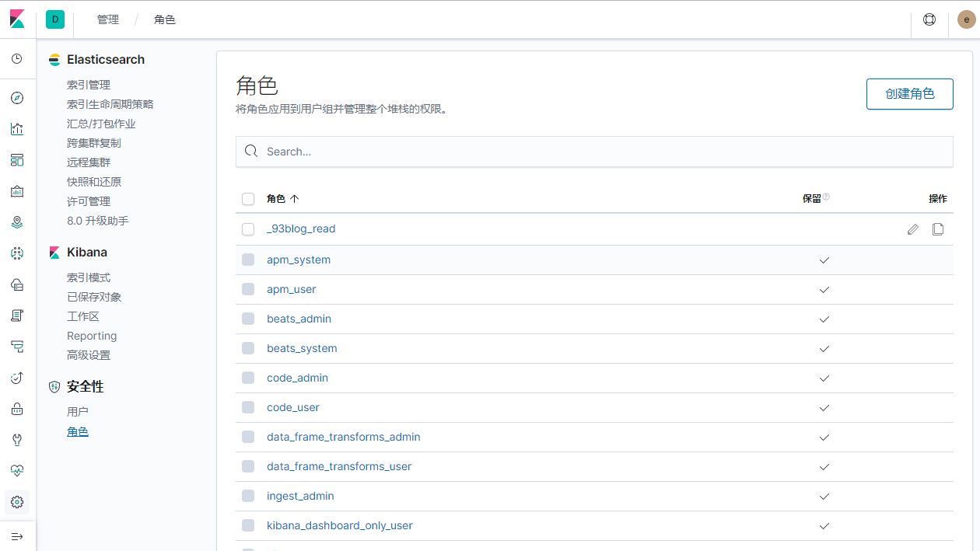This screenshot has height=551, width=980.
Task: Click the 操作 column header
Action: (938, 199)
